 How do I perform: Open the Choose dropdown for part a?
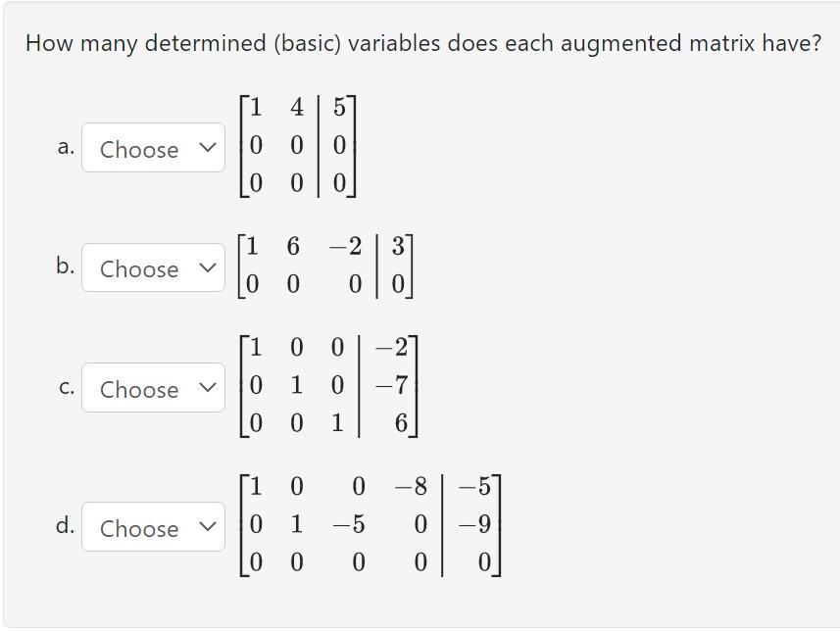pos(153,150)
